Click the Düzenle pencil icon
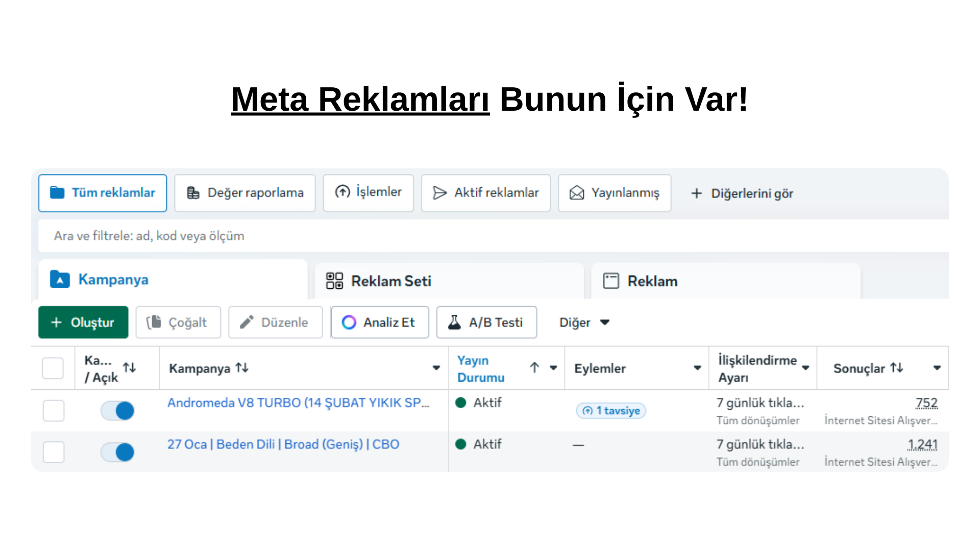The image size is (980, 551). [x=247, y=322]
